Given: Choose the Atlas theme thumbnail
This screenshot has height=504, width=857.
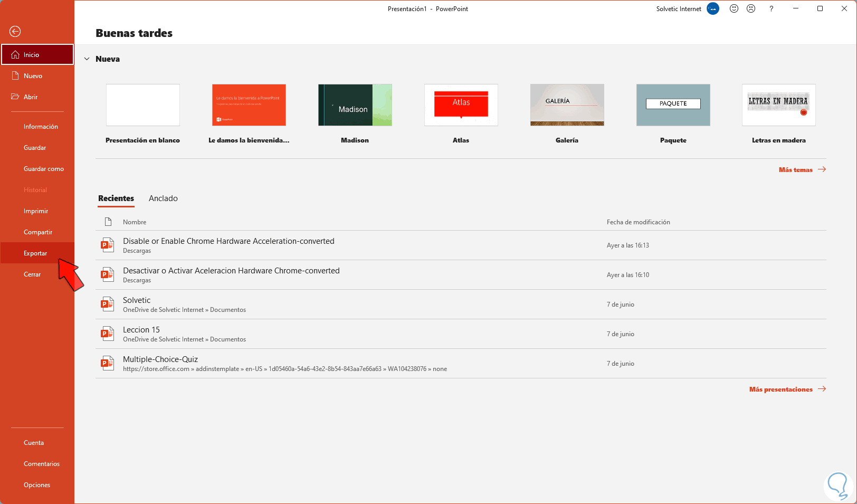Looking at the screenshot, I should [x=461, y=105].
